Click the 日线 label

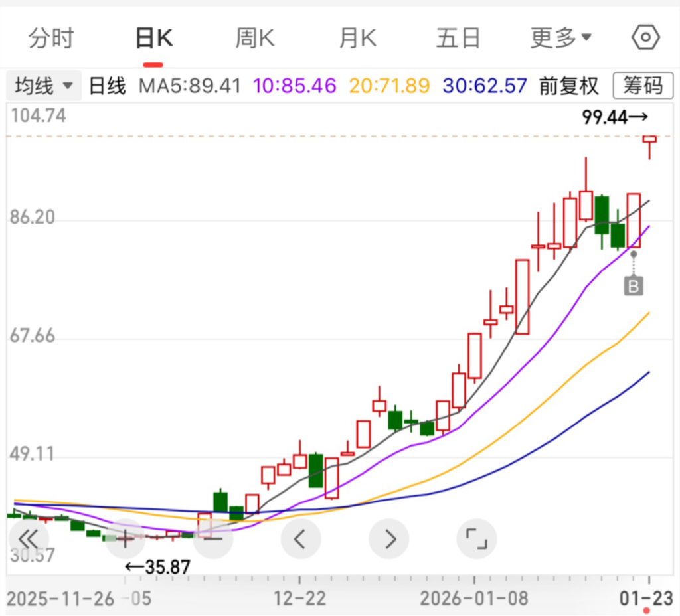click(x=107, y=86)
